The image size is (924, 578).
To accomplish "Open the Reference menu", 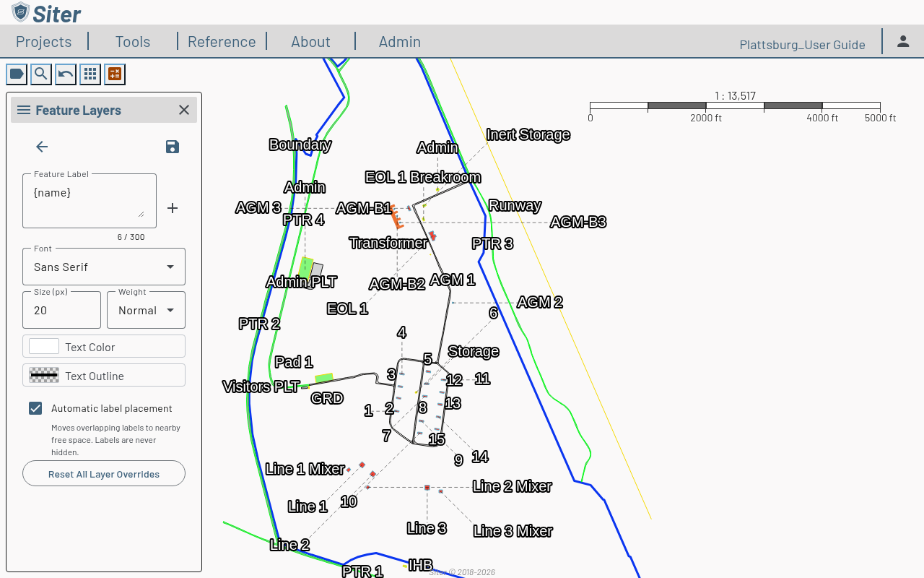I will pos(222,42).
